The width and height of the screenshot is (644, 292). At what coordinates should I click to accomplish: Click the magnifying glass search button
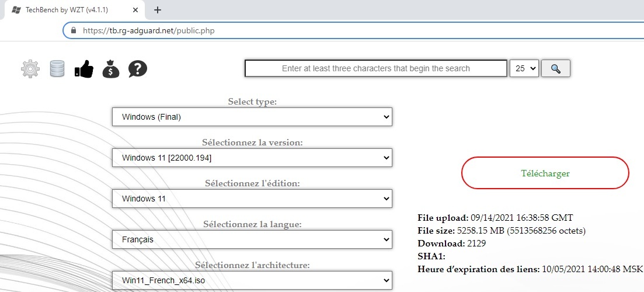pyautogui.click(x=556, y=68)
